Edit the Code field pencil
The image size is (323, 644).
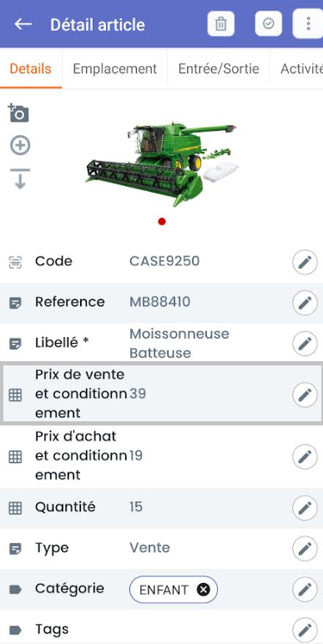pos(305,262)
